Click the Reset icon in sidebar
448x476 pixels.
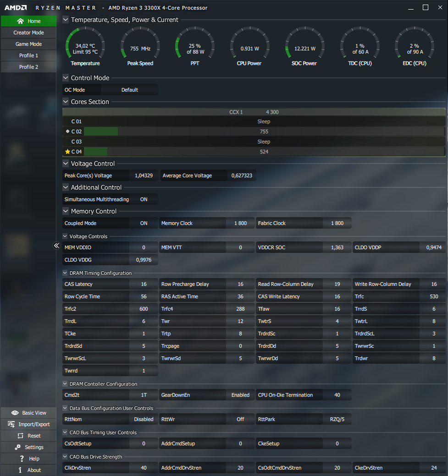(20, 436)
